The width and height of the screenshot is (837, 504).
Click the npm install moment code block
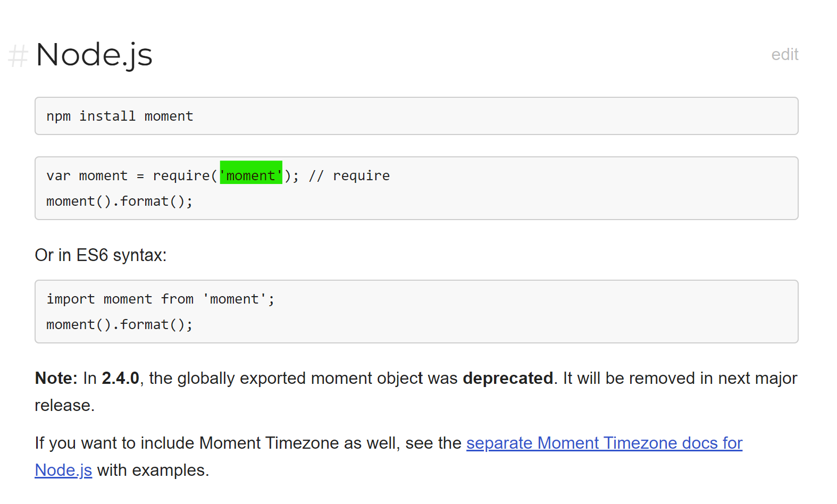(416, 116)
